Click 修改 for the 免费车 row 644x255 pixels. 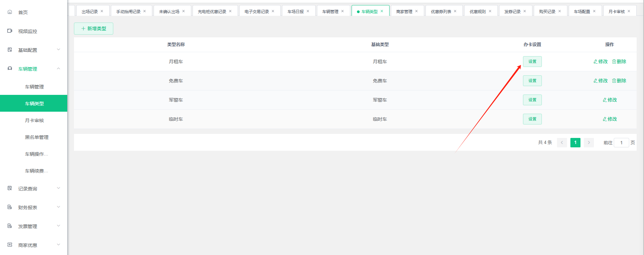[601, 81]
